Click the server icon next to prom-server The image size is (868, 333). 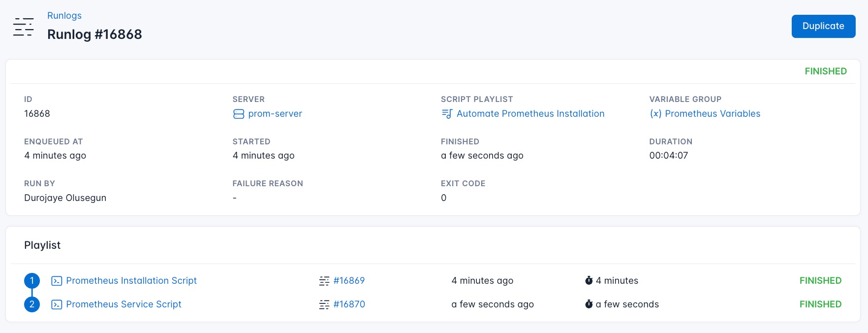coord(239,114)
